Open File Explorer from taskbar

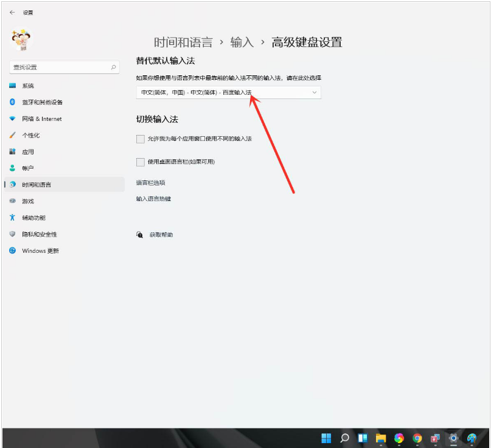point(381,438)
